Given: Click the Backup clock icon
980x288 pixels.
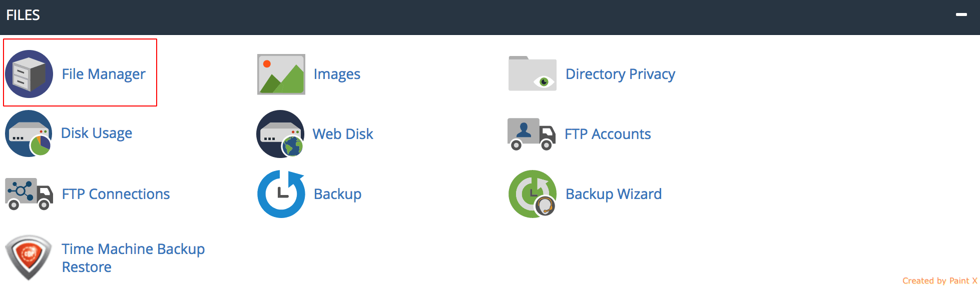Looking at the screenshot, I should (280, 194).
